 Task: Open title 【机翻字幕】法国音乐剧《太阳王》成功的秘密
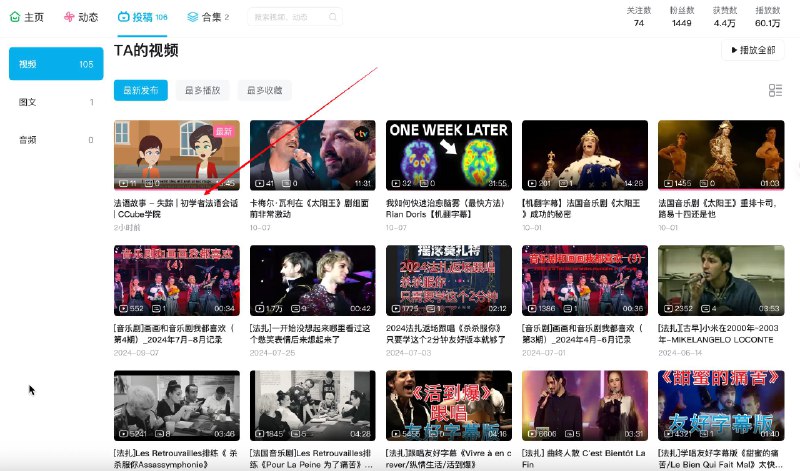pyautogui.click(x=581, y=209)
